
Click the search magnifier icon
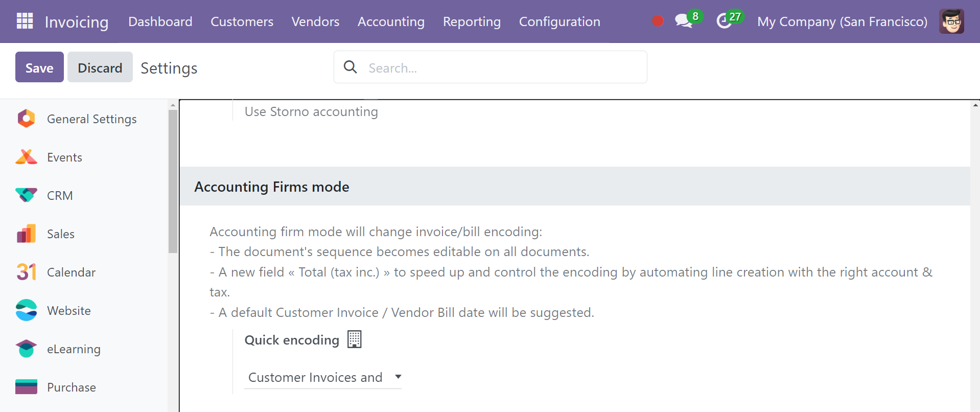click(x=351, y=67)
